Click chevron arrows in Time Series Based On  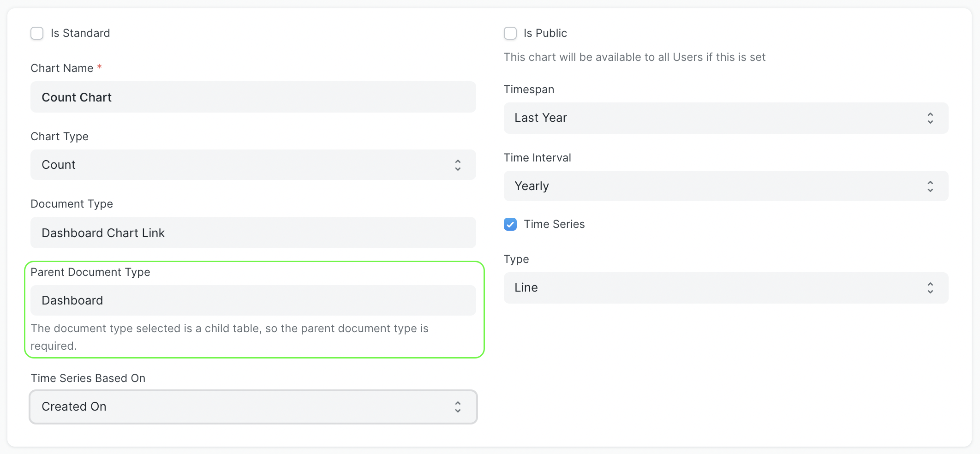coord(457,407)
